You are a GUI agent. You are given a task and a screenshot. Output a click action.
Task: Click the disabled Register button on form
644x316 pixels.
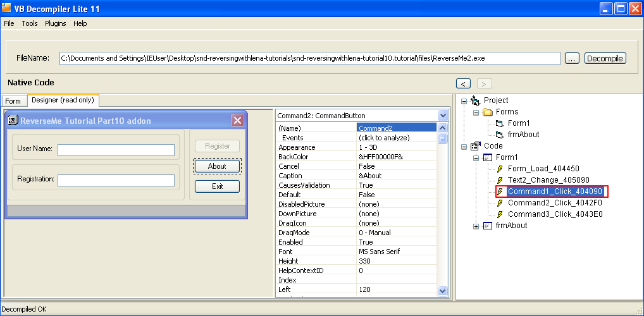pyautogui.click(x=217, y=146)
